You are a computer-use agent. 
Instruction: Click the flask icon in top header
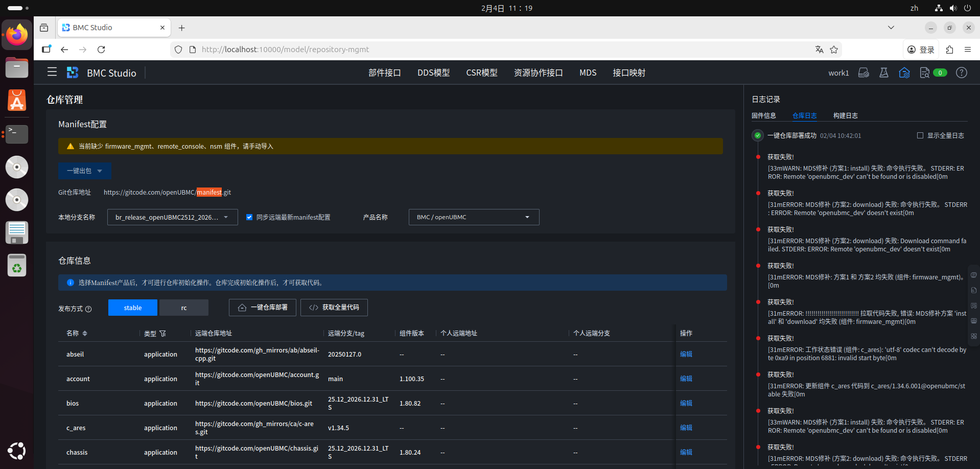(883, 73)
